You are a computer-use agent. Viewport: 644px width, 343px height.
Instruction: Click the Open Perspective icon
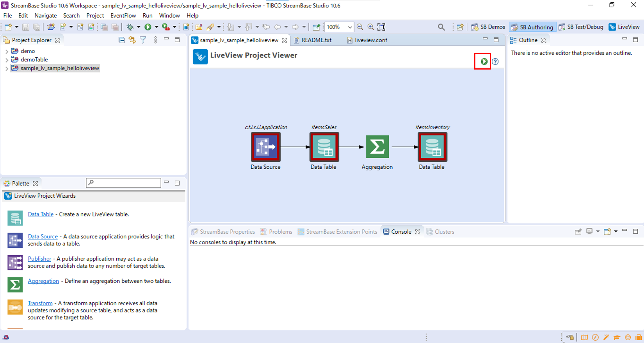tap(460, 27)
